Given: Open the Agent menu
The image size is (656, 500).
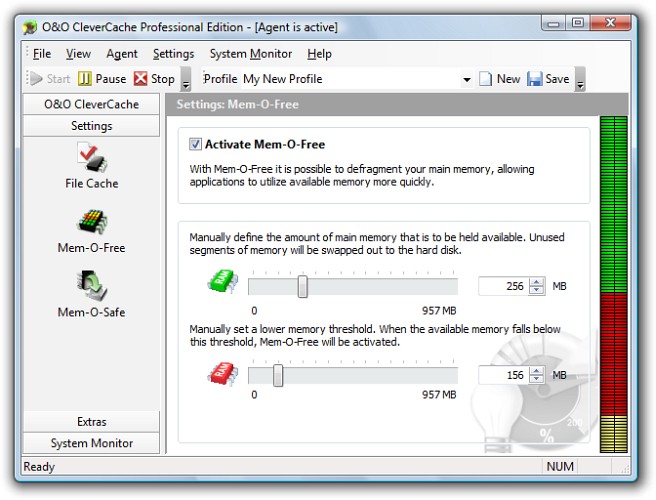Looking at the screenshot, I should tap(122, 54).
